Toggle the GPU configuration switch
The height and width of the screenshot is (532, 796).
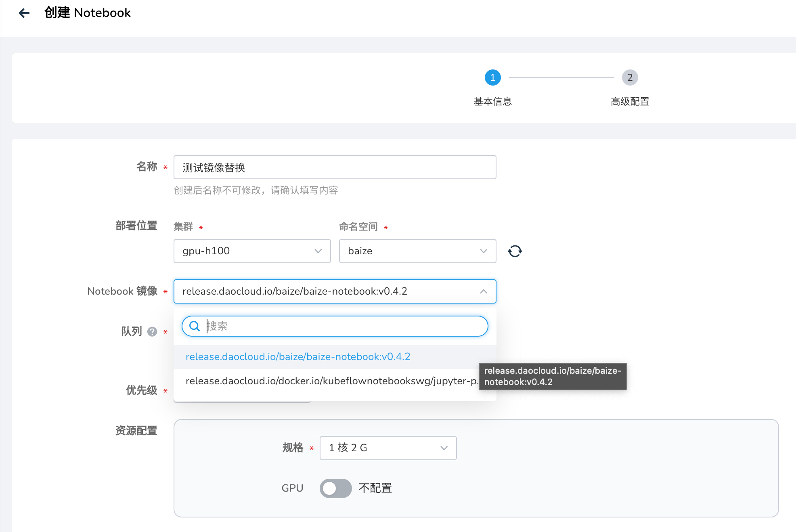pos(335,488)
